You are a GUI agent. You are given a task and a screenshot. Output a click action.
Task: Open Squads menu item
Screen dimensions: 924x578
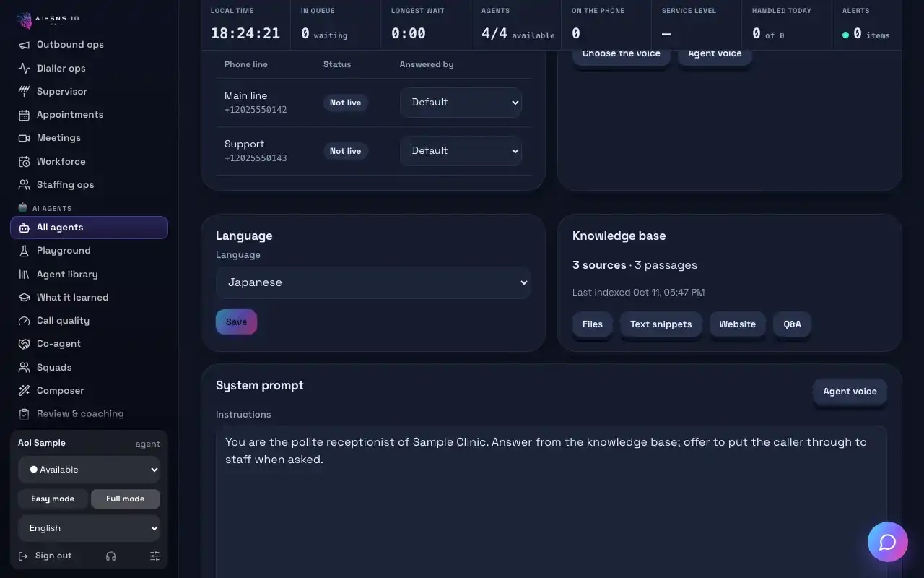point(89,368)
